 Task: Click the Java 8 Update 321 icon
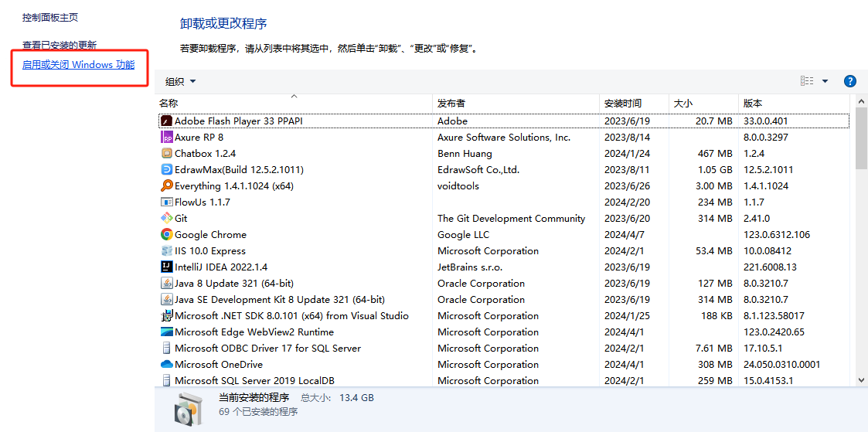click(166, 283)
